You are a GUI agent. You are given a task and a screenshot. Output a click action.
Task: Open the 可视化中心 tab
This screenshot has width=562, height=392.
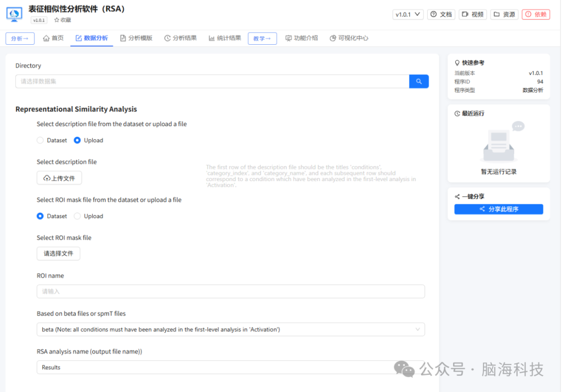[x=349, y=38]
